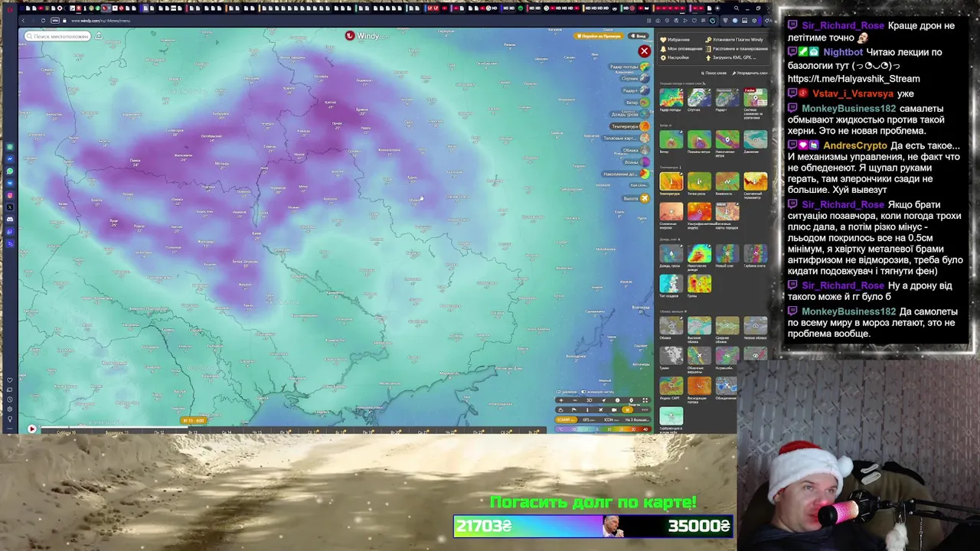Select the Waves (Волны) quick layer

pos(635,162)
